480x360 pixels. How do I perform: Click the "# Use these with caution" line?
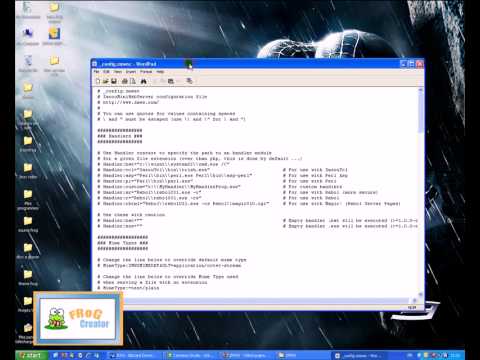[131, 215]
